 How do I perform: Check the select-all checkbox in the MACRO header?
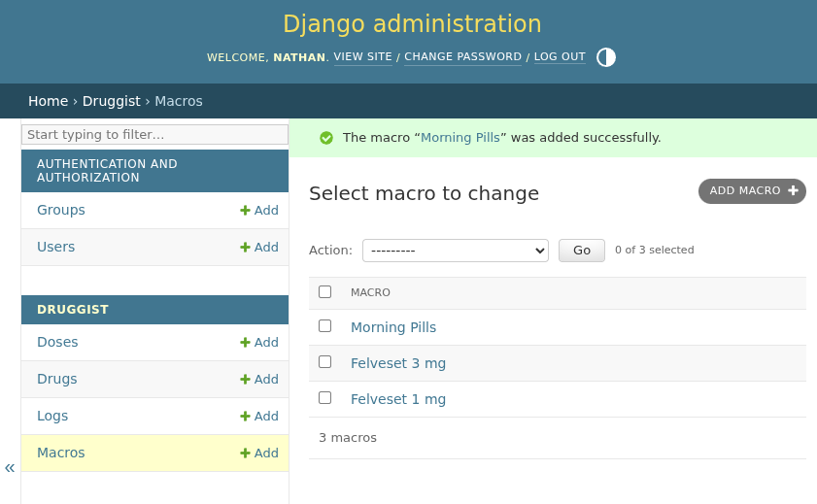(324, 291)
